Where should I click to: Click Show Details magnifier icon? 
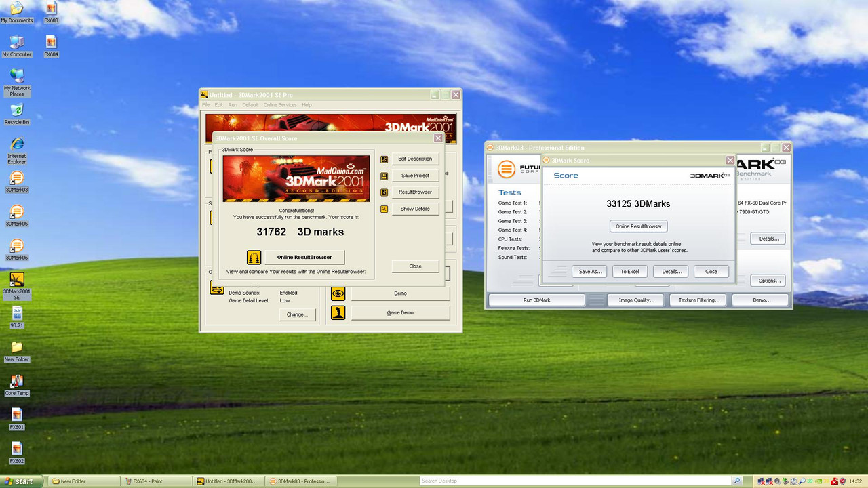pyautogui.click(x=384, y=209)
